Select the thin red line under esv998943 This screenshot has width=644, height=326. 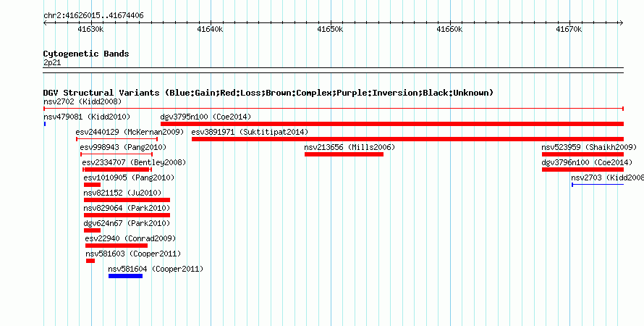pos(116,154)
